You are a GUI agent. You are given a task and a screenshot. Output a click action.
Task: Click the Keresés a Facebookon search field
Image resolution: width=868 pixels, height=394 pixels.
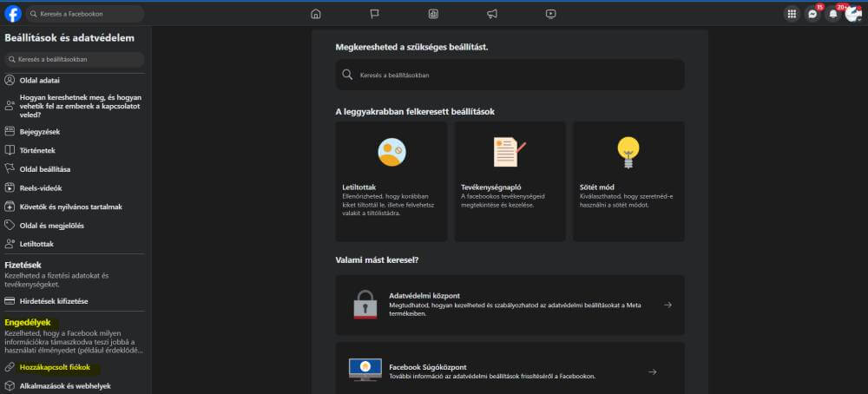(x=85, y=14)
